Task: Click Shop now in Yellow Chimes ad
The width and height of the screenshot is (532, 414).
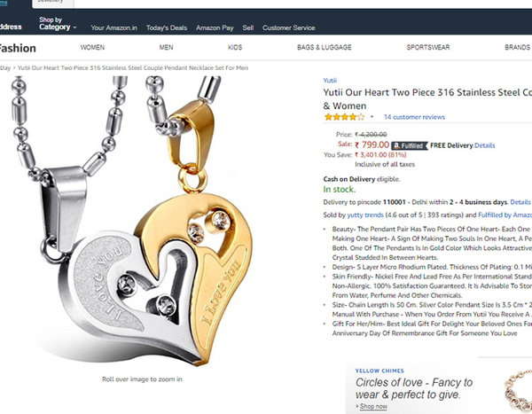Action: coord(373,406)
